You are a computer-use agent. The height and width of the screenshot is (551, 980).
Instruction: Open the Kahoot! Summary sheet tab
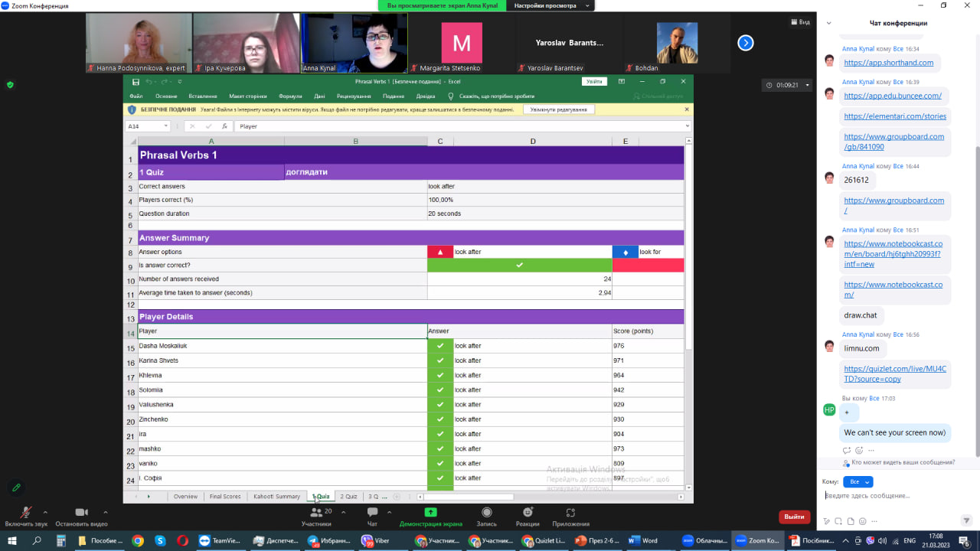(276, 497)
